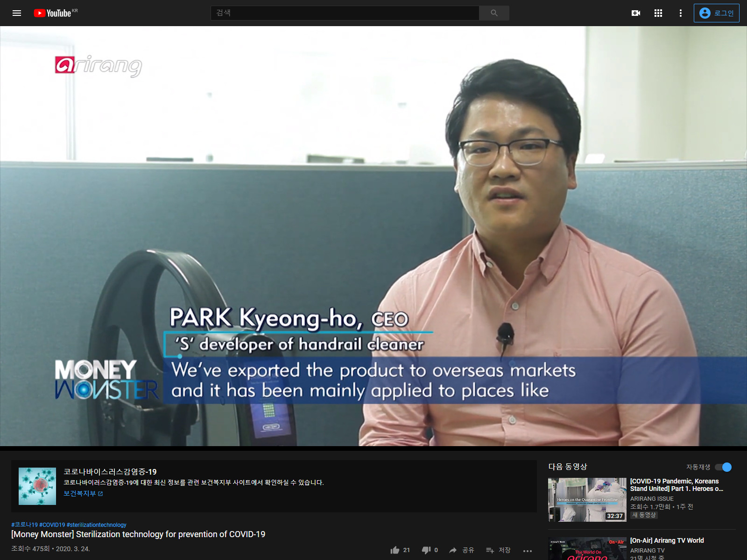Open the settings three-dot menu
747x560 pixels.
(x=681, y=13)
